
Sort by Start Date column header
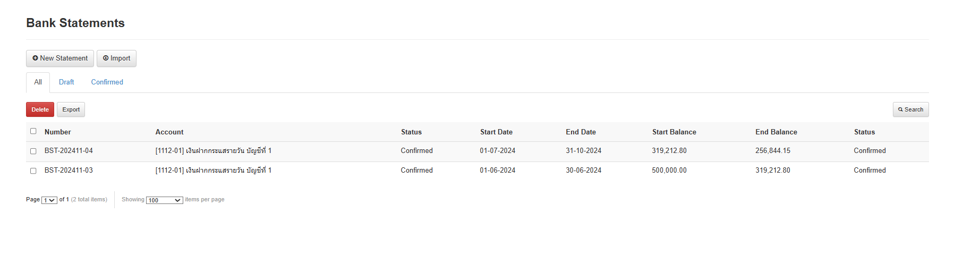(x=496, y=132)
